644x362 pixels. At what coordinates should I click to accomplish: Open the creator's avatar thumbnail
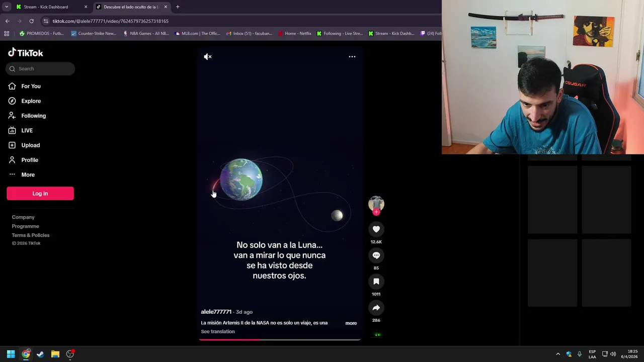[x=376, y=203]
